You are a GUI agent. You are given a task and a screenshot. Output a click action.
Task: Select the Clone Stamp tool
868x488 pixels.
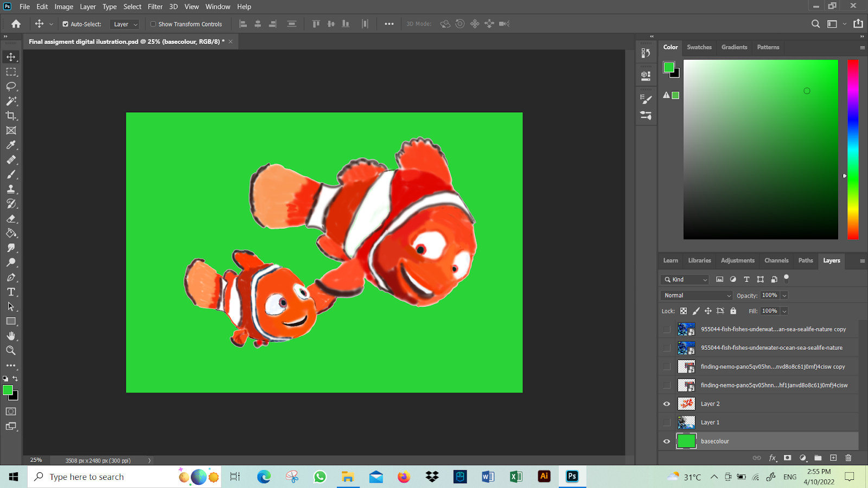pos(11,189)
